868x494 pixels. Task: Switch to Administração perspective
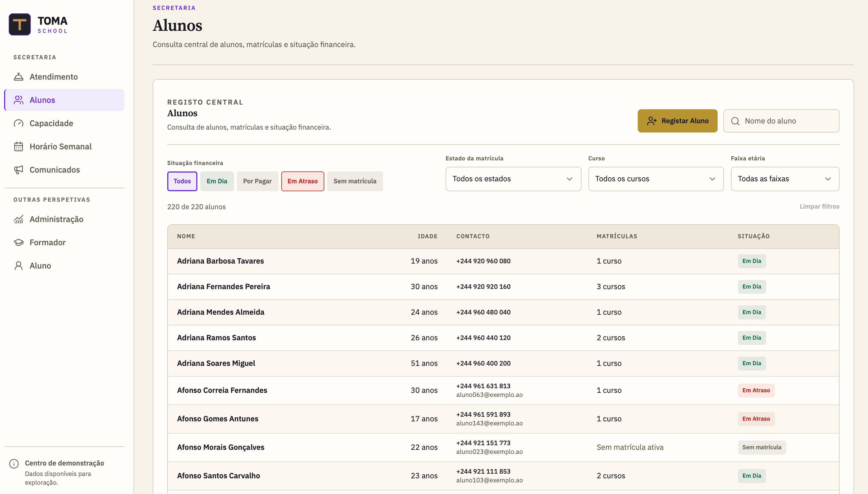click(x=64, y=219)
